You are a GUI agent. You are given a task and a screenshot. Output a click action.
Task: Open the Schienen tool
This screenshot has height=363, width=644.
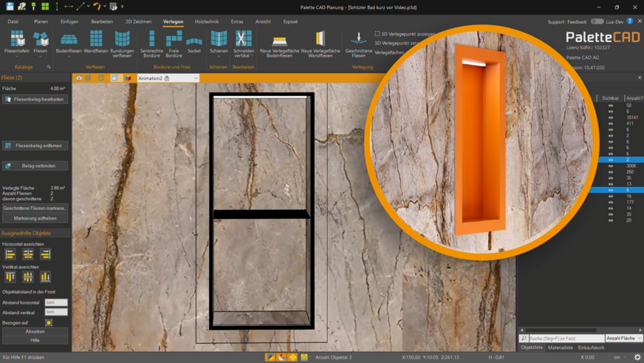(x=219, y=41)
